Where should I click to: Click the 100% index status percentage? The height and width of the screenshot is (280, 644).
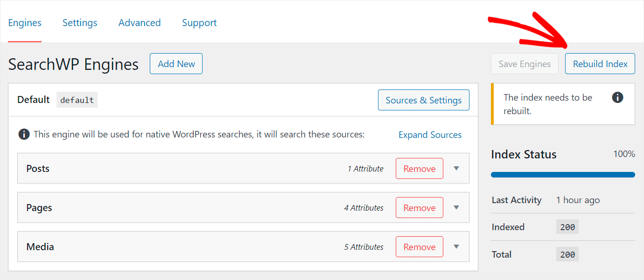pyautogui.click(x=624, y=154)
